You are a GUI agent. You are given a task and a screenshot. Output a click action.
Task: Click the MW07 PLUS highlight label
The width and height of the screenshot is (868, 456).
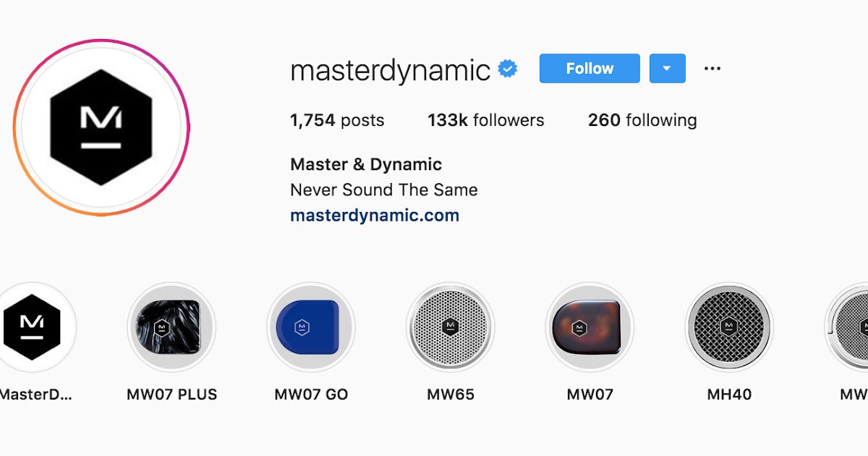coord(172,394)
